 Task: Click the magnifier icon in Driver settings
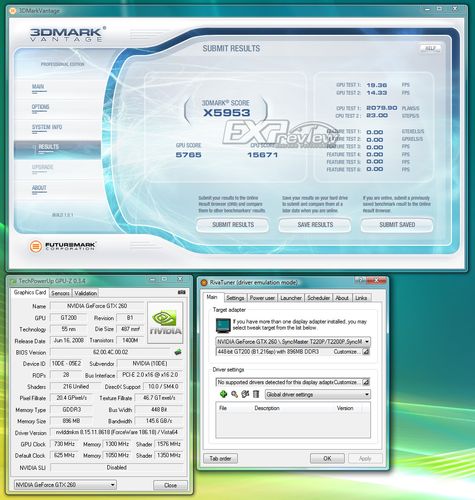(234, 394)
